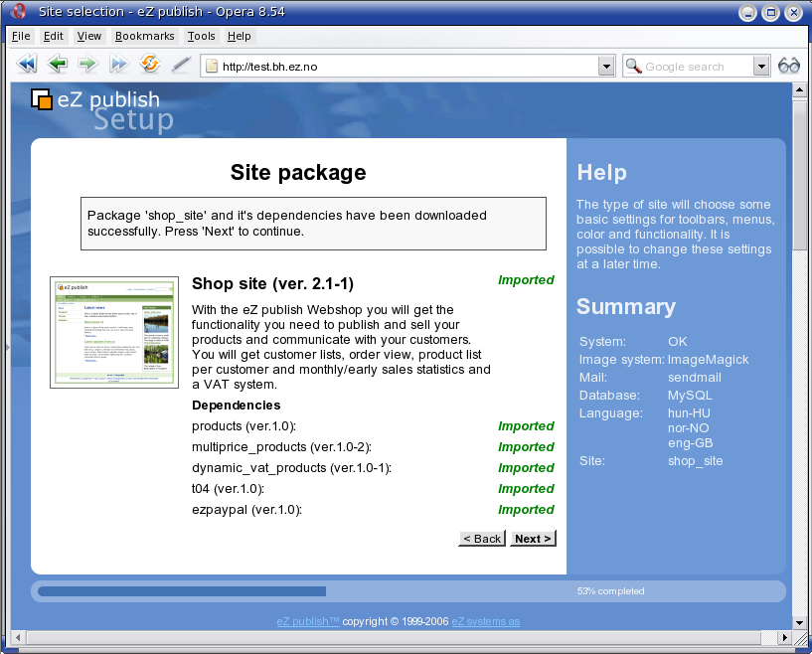Click the vertical scrollbar thumb

tap(799, 175)
